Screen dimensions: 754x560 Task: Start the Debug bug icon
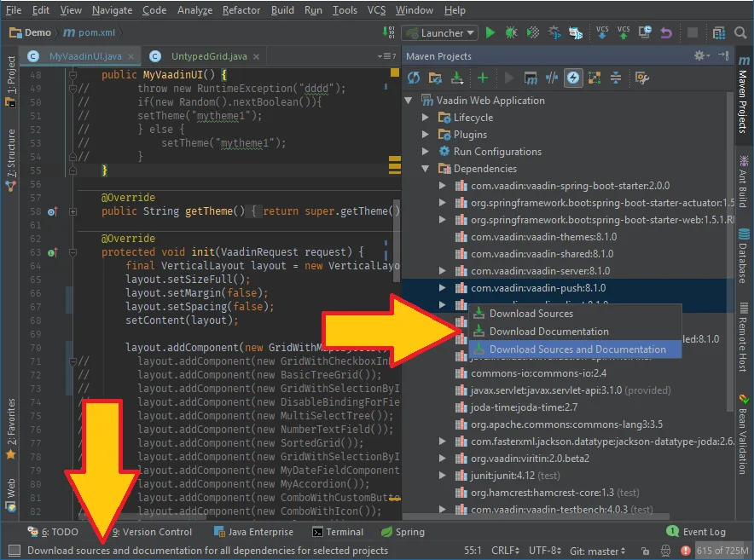point(511,33)
